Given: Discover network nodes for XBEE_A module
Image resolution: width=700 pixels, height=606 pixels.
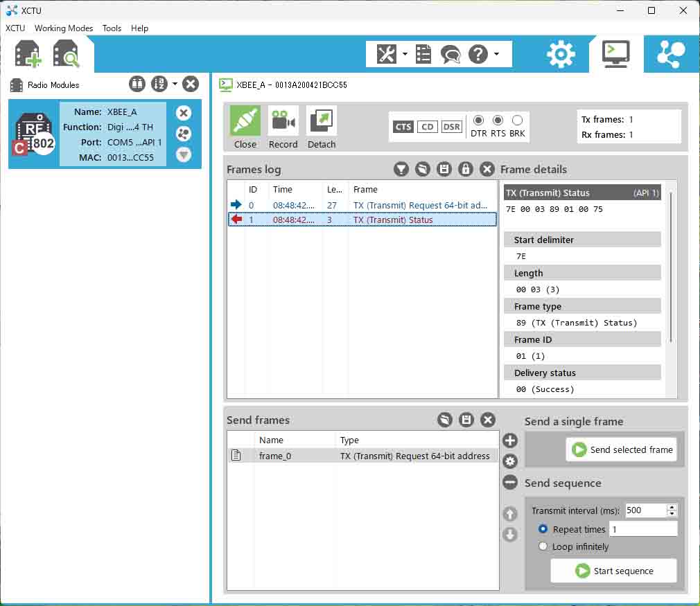Looking at the screenshot, I should 184,134.
